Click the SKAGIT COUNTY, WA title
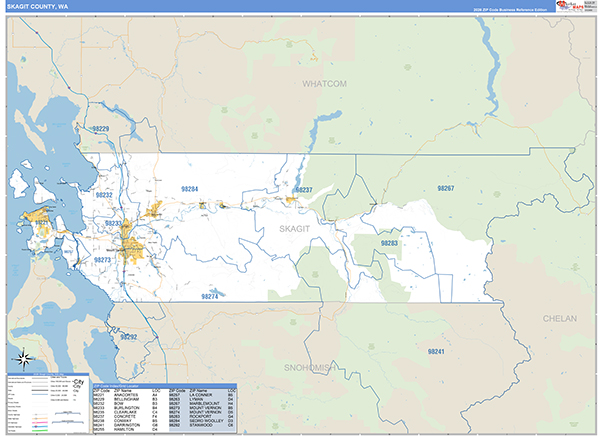The image size is (600, 436). [x=38, y=7]
